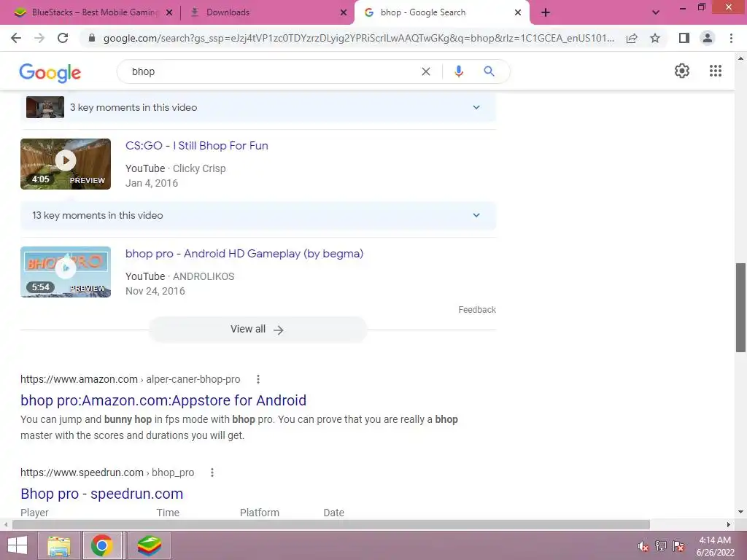Bookmark this tab with the star icon

point(655,38)
